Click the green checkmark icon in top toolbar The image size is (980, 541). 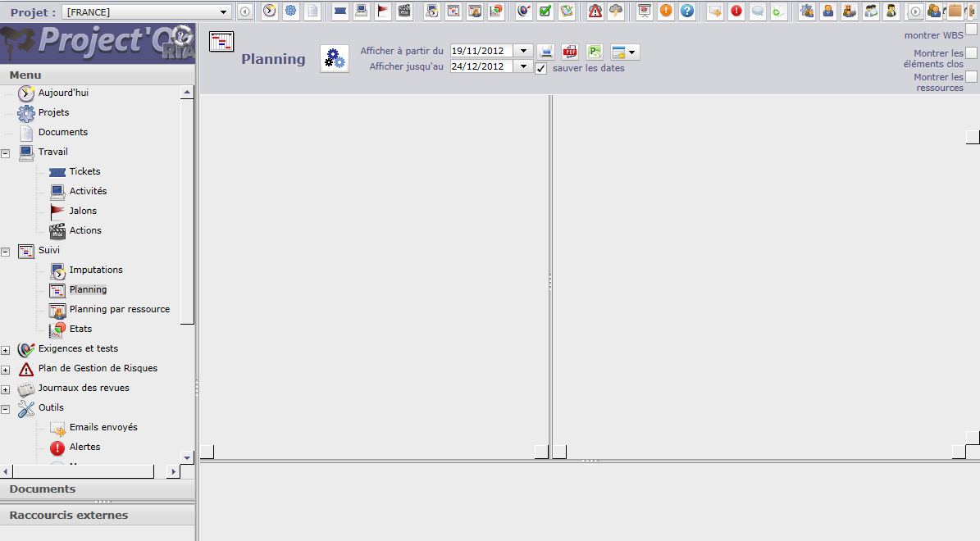(545, 11)
